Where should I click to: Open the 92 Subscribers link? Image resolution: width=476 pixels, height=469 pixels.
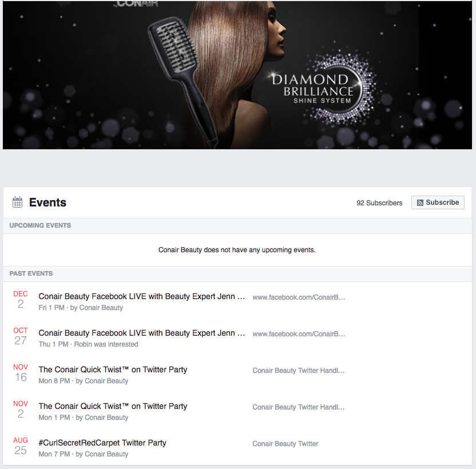(x=379, y=203)
